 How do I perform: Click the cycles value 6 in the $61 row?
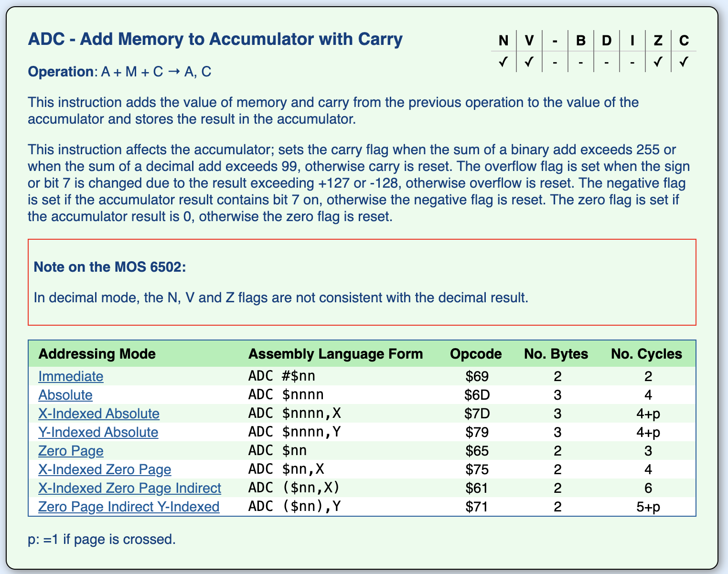648,488
